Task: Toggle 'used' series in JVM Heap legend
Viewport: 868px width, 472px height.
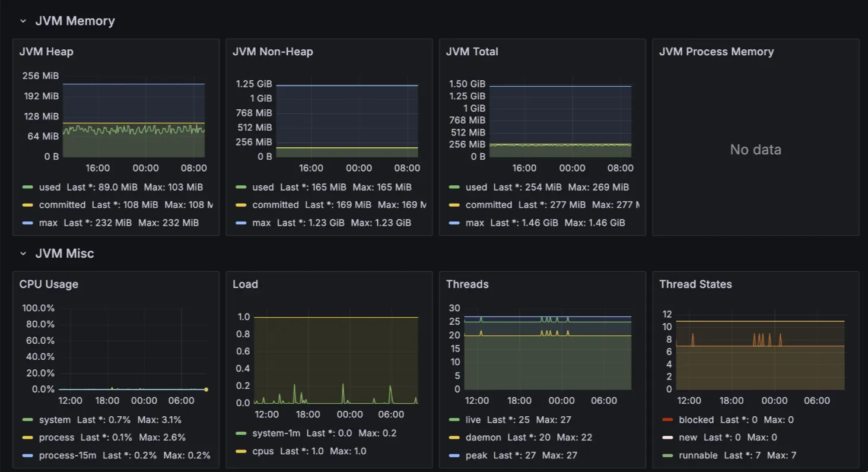Action: 50,187
